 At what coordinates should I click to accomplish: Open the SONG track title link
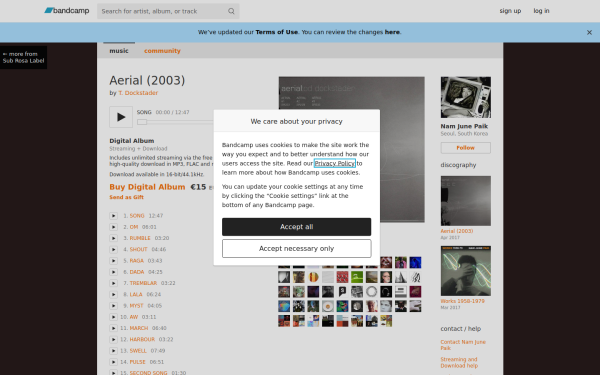pos(137,216)
